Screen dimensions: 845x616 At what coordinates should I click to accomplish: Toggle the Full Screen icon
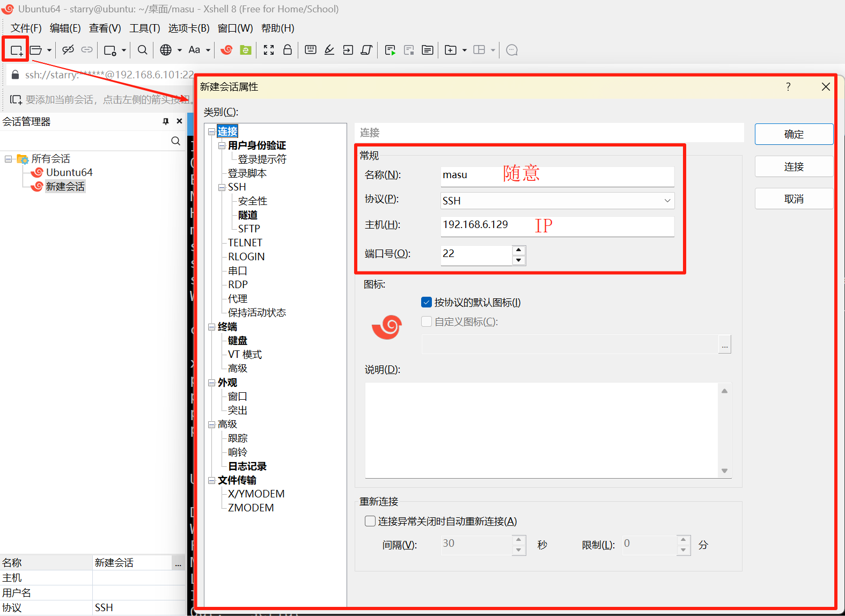tap(269, 50)
